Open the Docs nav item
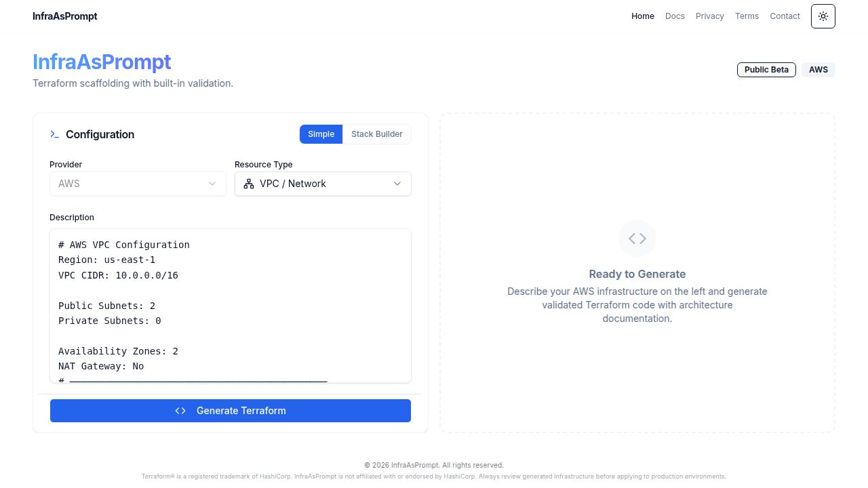This screenshot has width=868, height=488. pyautogui.click(x=675, y=16)
